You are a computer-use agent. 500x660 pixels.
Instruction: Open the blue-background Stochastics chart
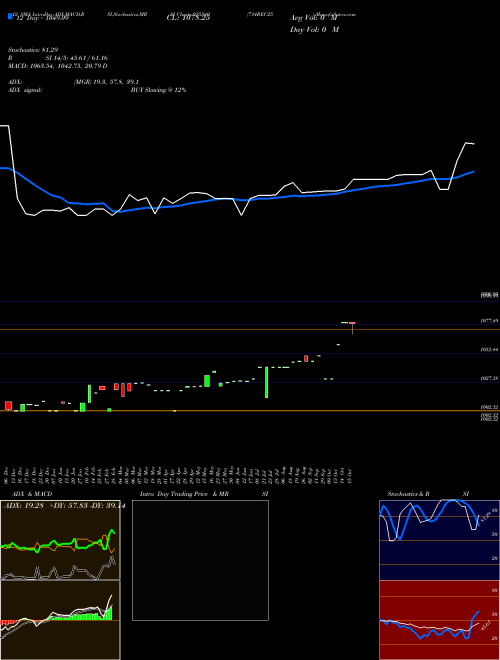point(439,540)
